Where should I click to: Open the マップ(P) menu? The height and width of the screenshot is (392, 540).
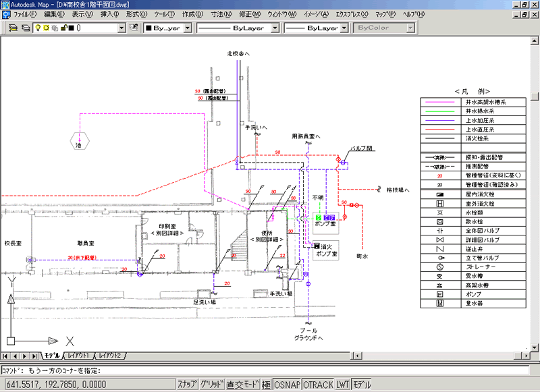(385, 14)
